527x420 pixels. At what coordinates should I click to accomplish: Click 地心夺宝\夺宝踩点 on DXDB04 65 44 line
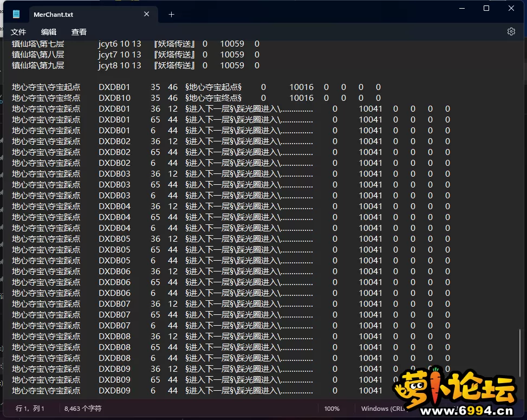click(x=46, y=217)
